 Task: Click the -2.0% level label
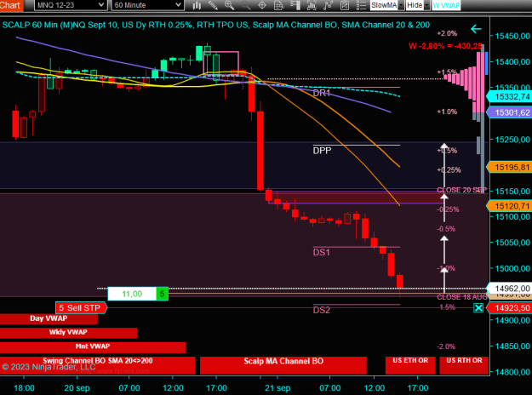[x=446, y=346]
